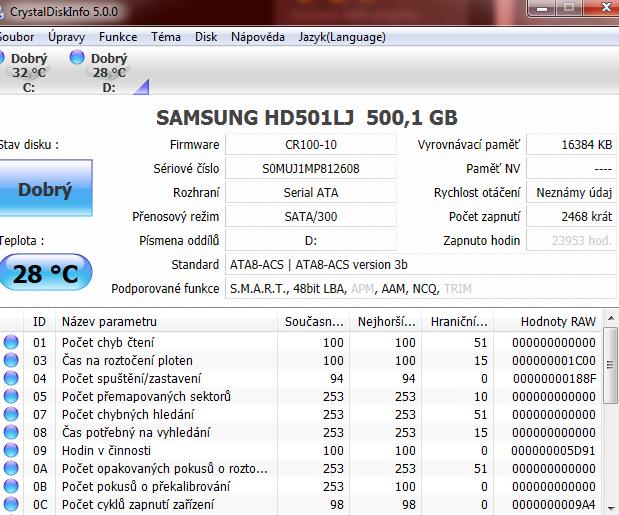Select row text Čas na roztočení ploten
This screenshot has height=515, width=619.
127,360
